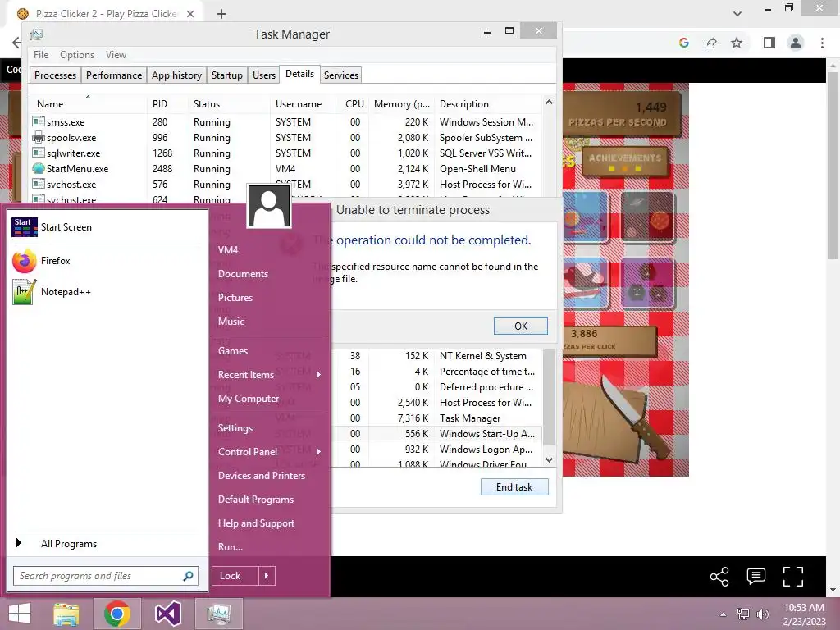Click OK in the error dialog
840x630 pixels.
click(521, 326)
